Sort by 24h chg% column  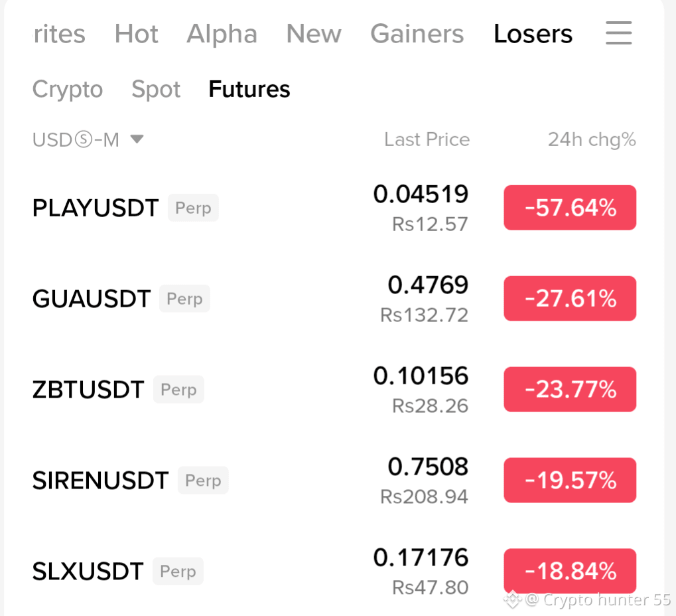(x=592, y=139)
